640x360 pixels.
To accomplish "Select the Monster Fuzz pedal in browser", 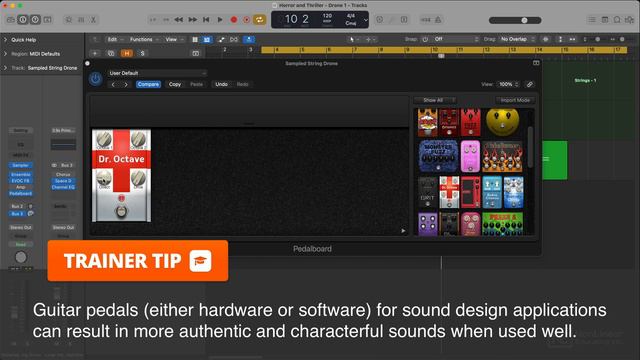I will [x=438, y=156].
